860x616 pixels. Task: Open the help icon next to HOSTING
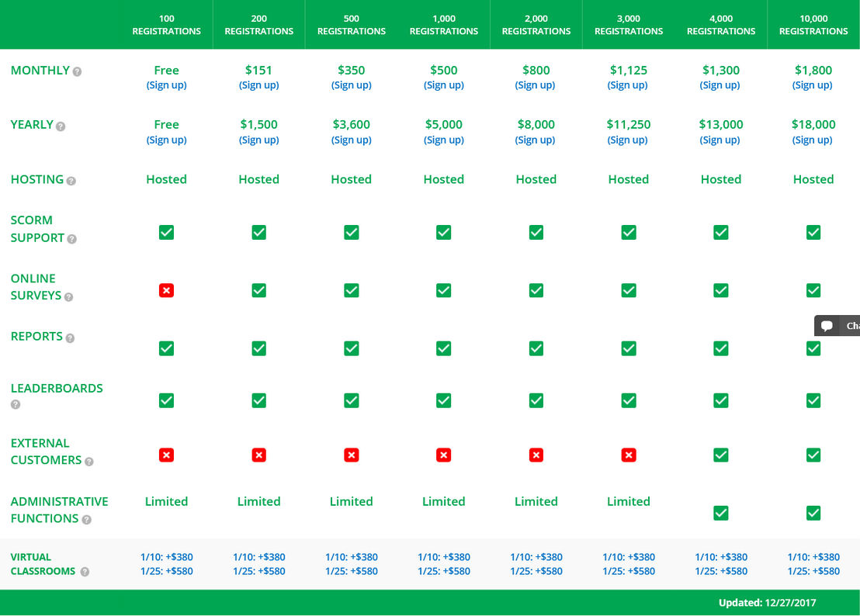pyautogui.click(x=71, y=181)
